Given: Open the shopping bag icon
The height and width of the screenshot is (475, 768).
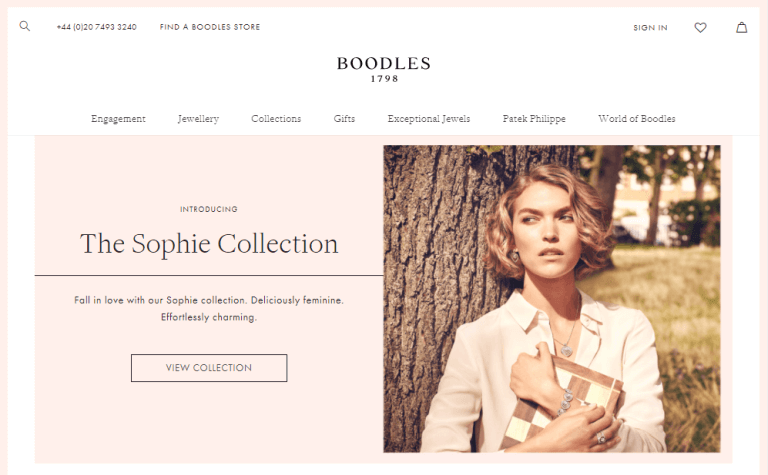Looking at the screenshot, I should click(742, 27).
